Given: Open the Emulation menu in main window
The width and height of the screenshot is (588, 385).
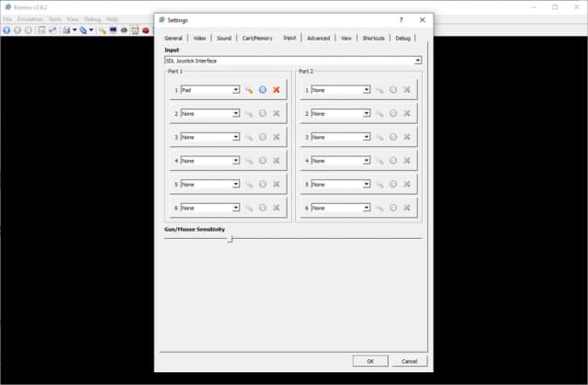Looking at the screenshot, I should pos(30,19).
